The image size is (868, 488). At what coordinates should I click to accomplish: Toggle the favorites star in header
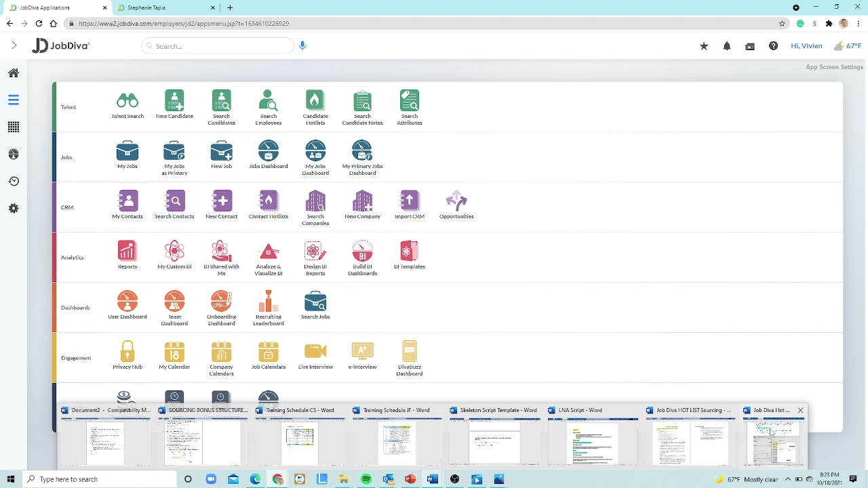[x=704, y=46]
